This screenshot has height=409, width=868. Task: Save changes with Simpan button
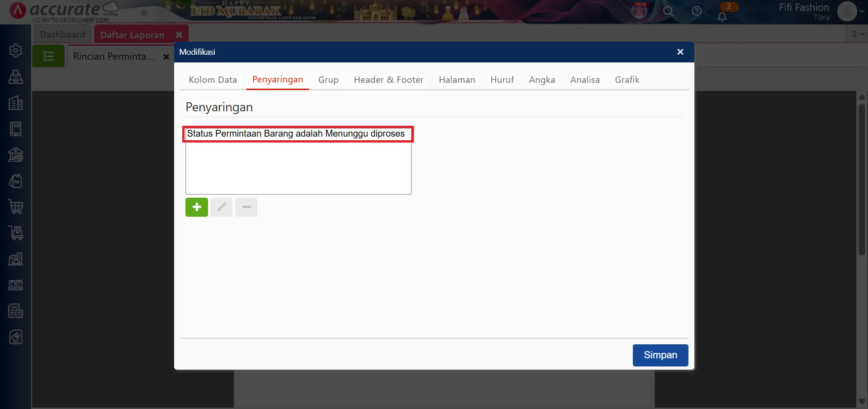(x=660, y=355)
